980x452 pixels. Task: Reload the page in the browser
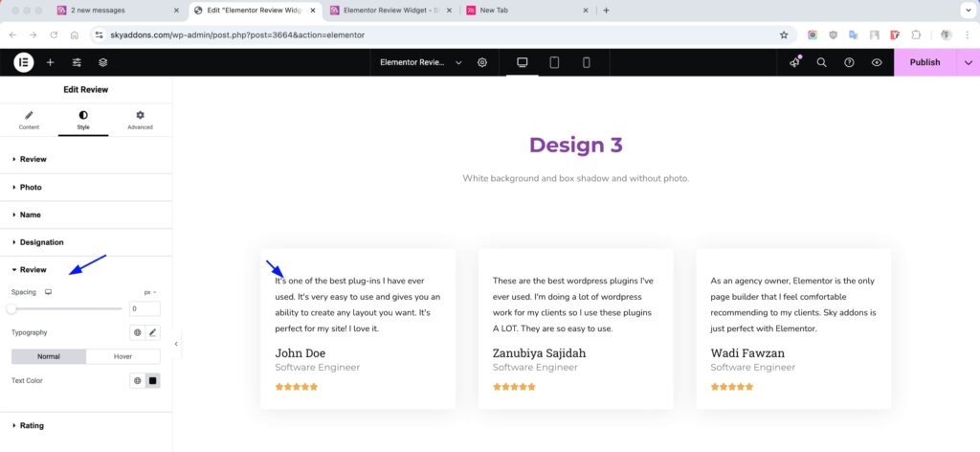pos(54,35)
